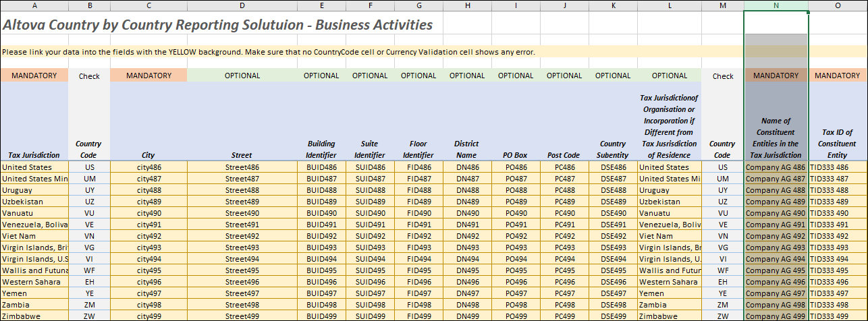Select the 'DSE495' cell
868x321 pixels.
pyautogui.click(x=613, y=270)
